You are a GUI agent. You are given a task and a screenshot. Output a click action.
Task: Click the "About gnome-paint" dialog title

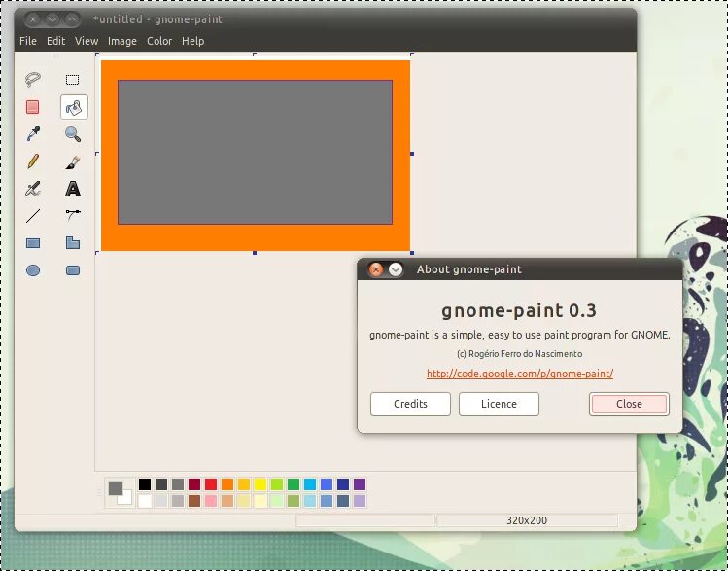click(469, 269)
